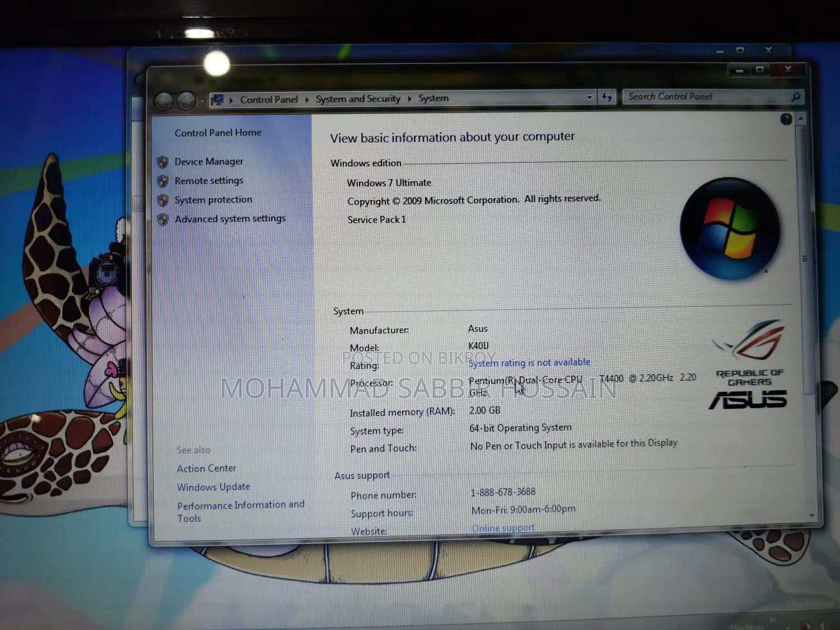Close the System window
This screenshot has width=840, height=630.
click(x=788, y=69)
